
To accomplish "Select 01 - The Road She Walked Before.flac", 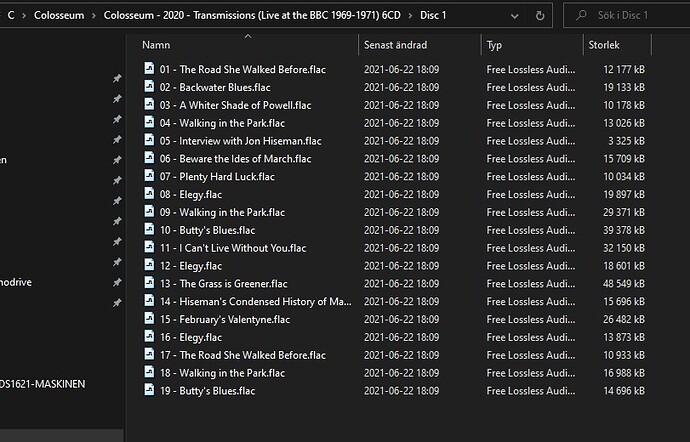I will tap(242, 70).
